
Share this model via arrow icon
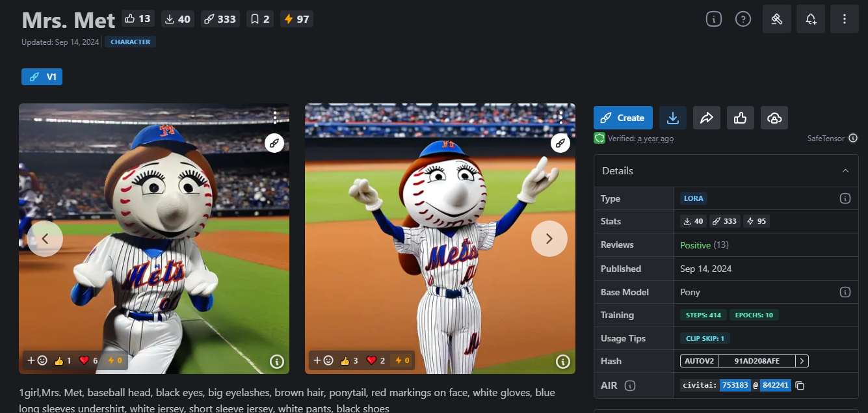click(707, 118)
